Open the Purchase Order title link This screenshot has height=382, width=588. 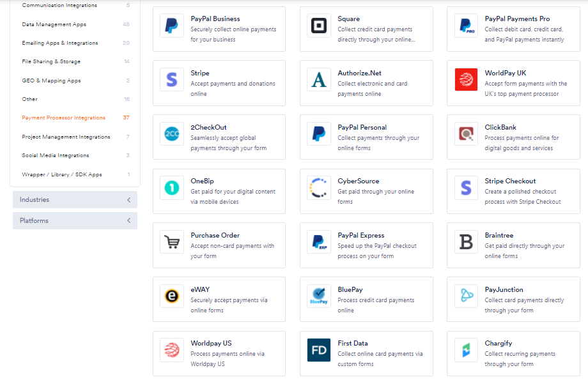tap(215, 236)
